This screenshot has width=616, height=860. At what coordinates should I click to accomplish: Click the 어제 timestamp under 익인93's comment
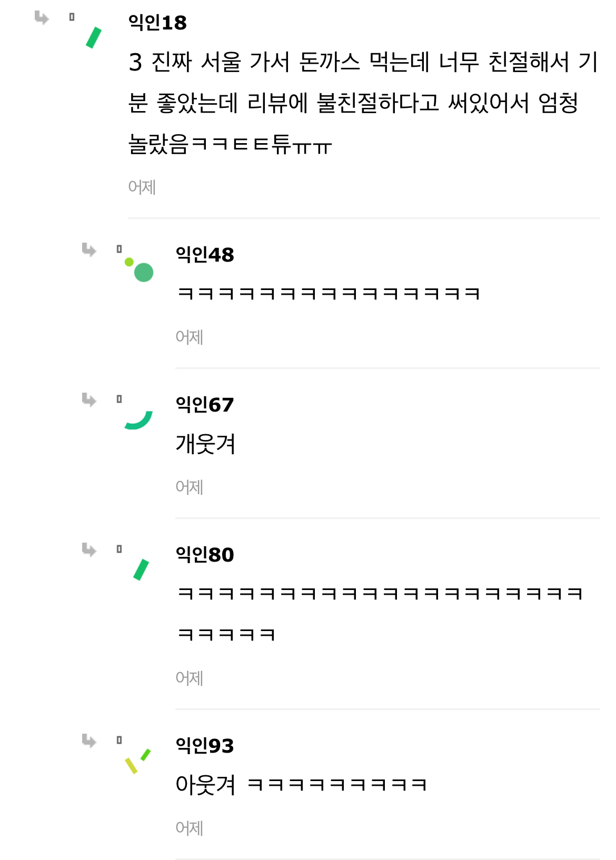[x=190, y=828]
